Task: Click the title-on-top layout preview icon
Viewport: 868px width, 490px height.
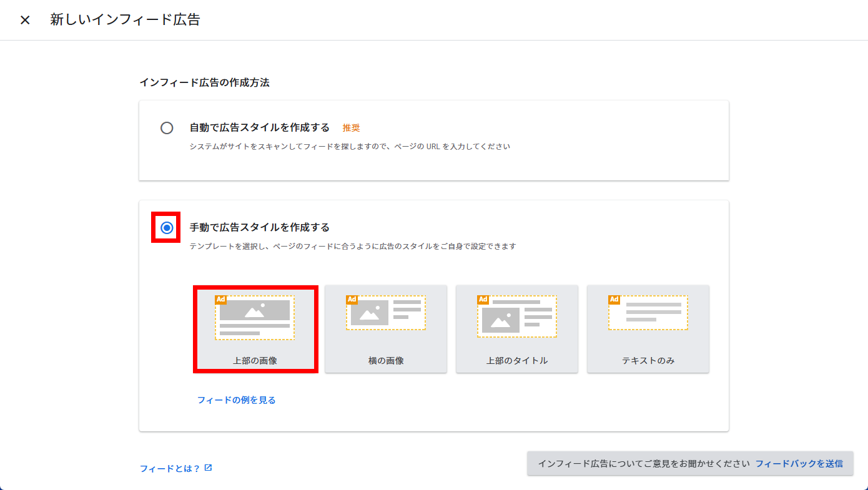Action: point(517,316)
